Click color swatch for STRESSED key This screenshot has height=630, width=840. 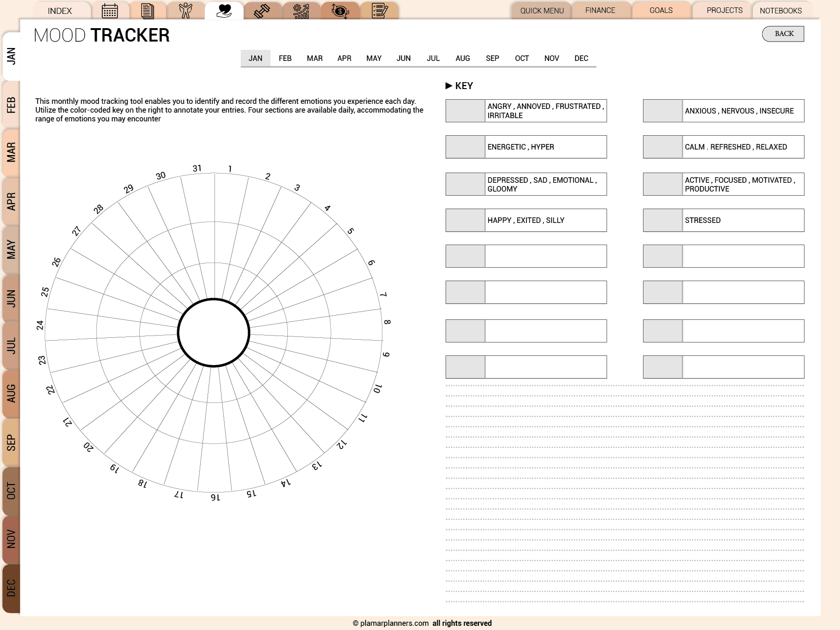pos(663,220)
